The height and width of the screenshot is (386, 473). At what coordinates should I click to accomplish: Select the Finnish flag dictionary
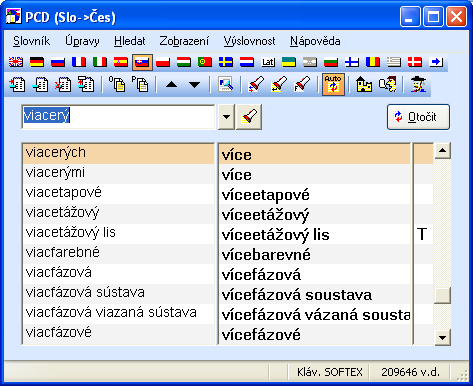(352, 62)
